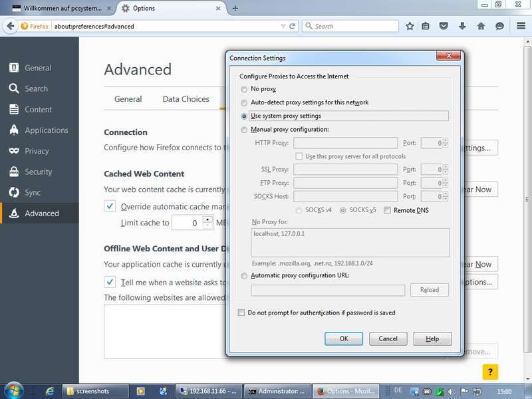Select SOCKS v4 radio option
Screen dimensions: 532x399
tap(299, 210)
